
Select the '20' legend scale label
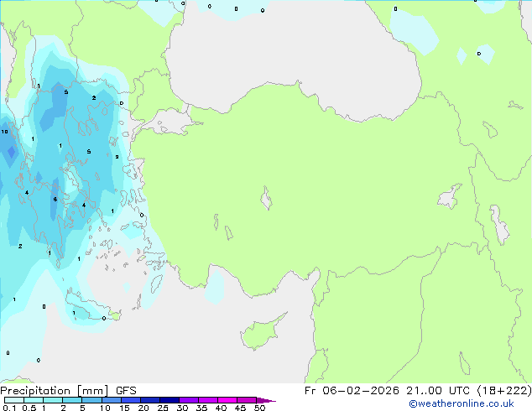tap(143, 408)
